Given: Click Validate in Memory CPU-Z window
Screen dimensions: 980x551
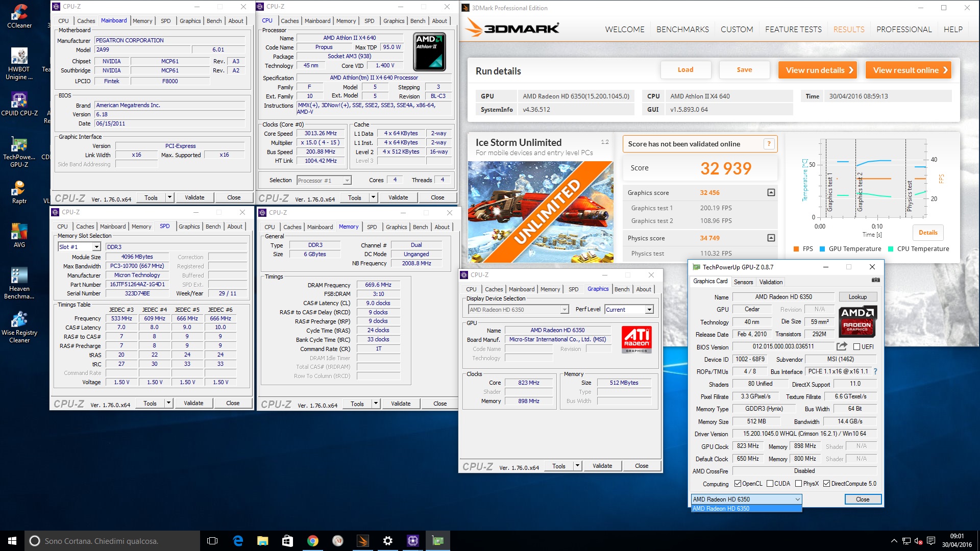Looking at the screenshot, I should coord(401,404).
